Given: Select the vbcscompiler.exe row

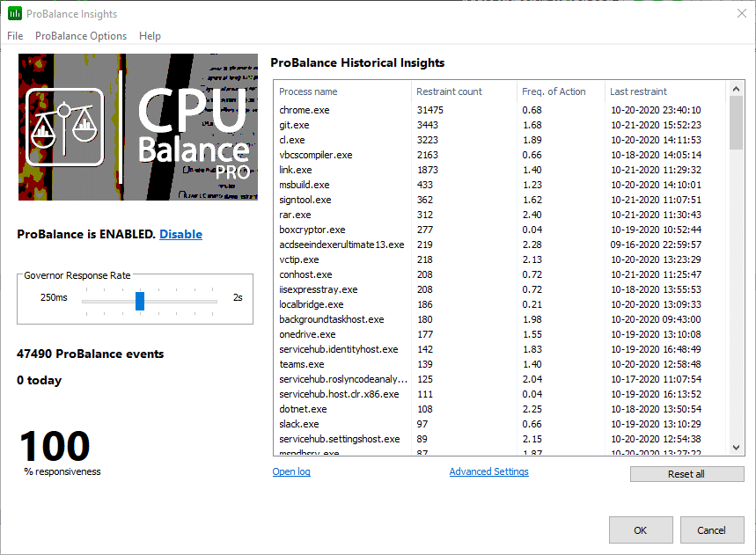Looking at the screenshot, I should tap(502, 155).
